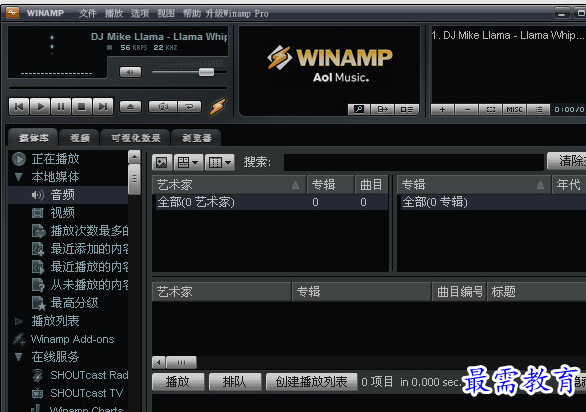Click the 标题 column header
This screenshot has height=412, width=586.
(x=536, y=292)
